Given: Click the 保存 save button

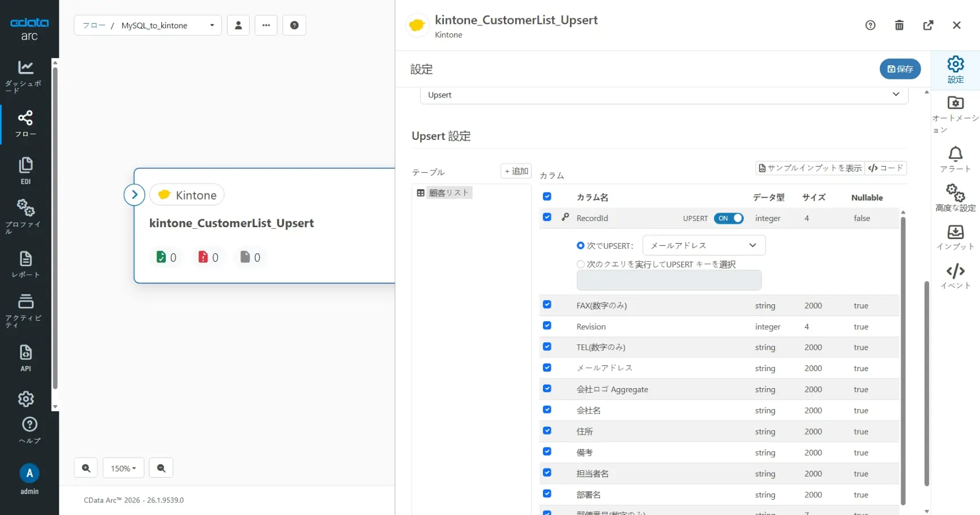Looking at the screenshot, I should click(x=900, y=69).
